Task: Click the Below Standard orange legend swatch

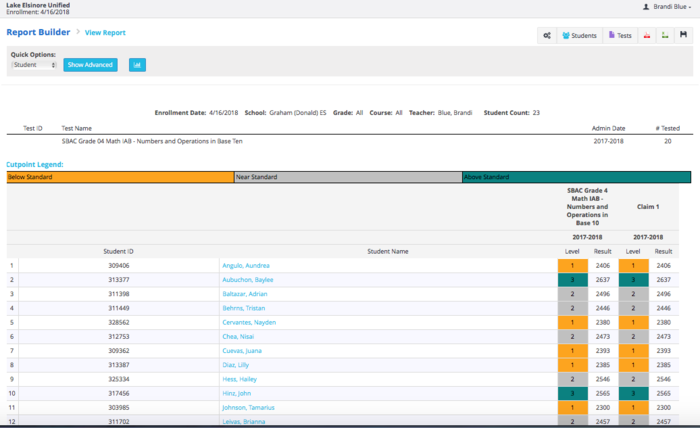Action: click(119, 177)
